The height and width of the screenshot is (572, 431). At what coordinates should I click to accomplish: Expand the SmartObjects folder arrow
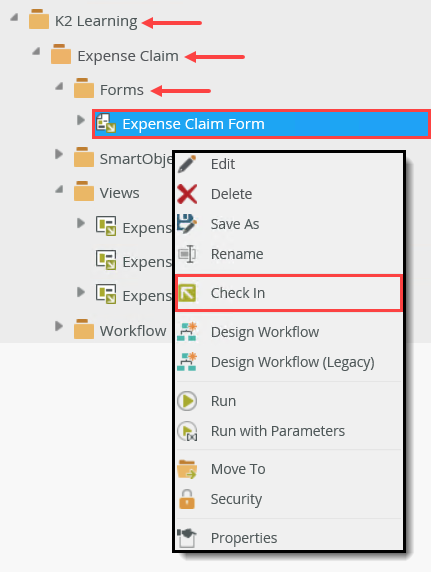point(59,154)
